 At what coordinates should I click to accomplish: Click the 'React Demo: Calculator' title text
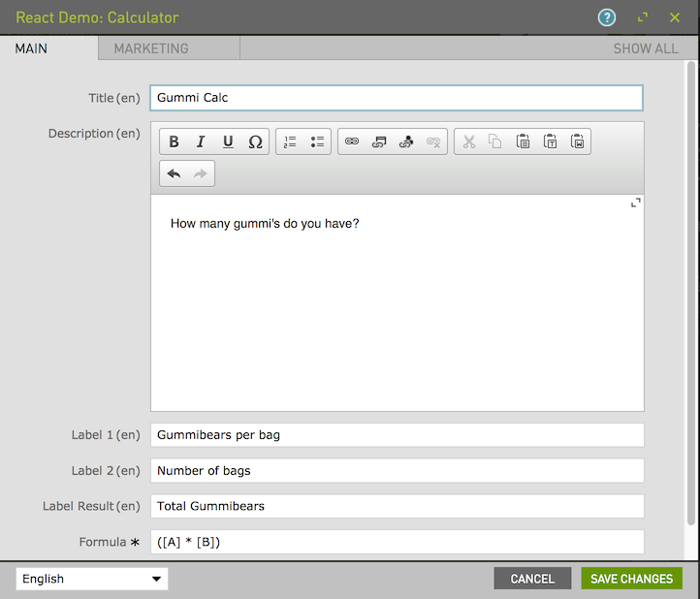97,17
